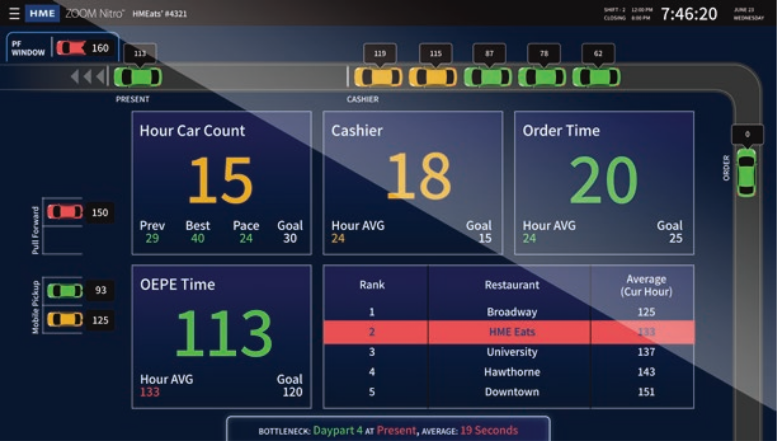777x441 pixels.
Task: Click the green car labeled 87
Action: (488, 77)
